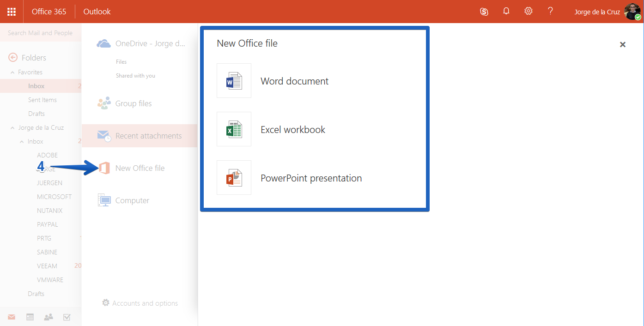
Task: Click the Word document label
Action: coord(294,81)
